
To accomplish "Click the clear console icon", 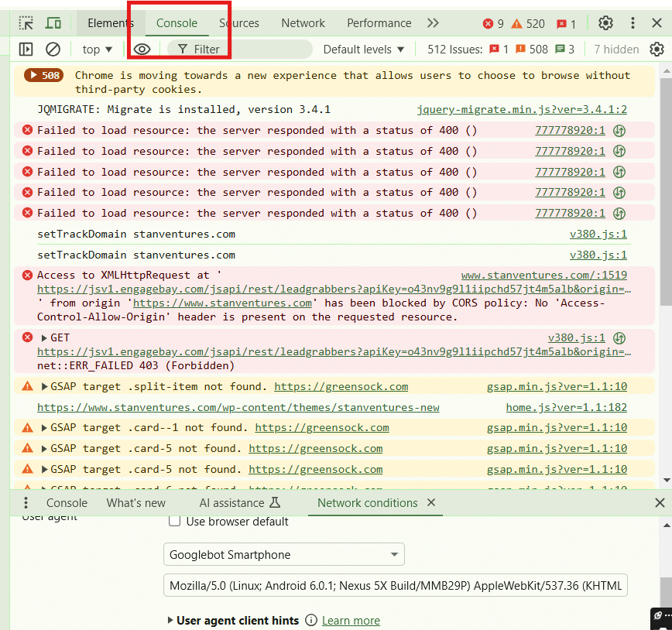I will (53, 50).
